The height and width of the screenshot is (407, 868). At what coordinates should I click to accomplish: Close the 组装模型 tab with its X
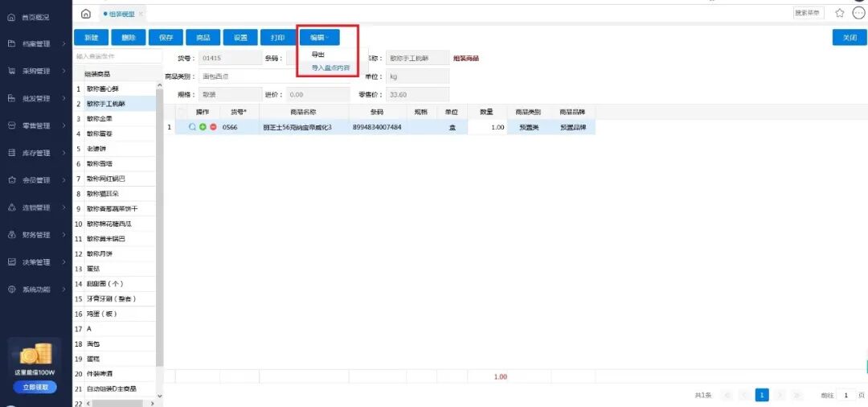click(x=141, y=14)
